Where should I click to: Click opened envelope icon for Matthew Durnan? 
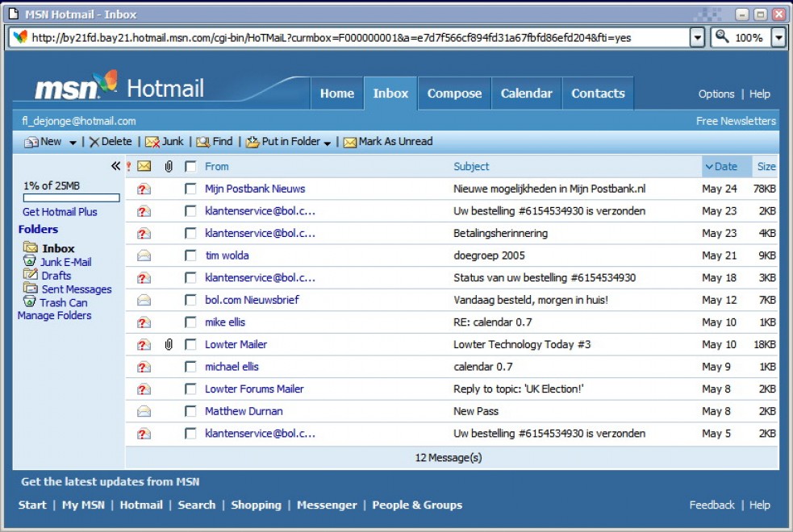144,411
